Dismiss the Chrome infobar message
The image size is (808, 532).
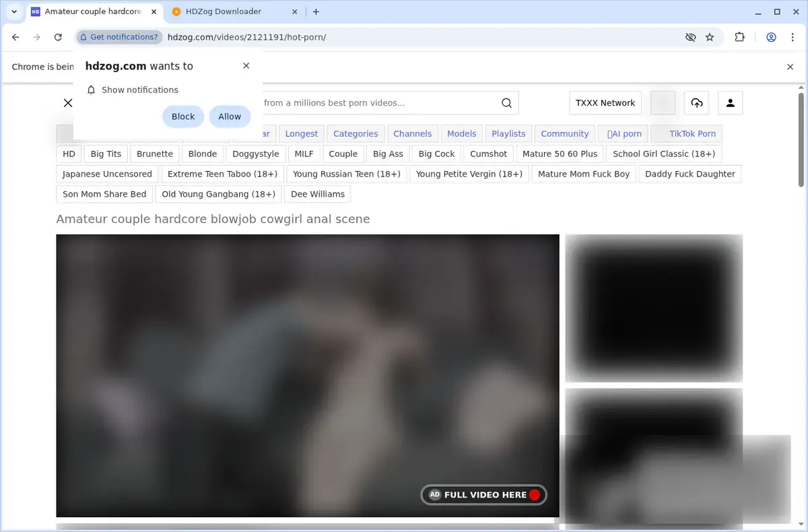[x=790, y=67]
